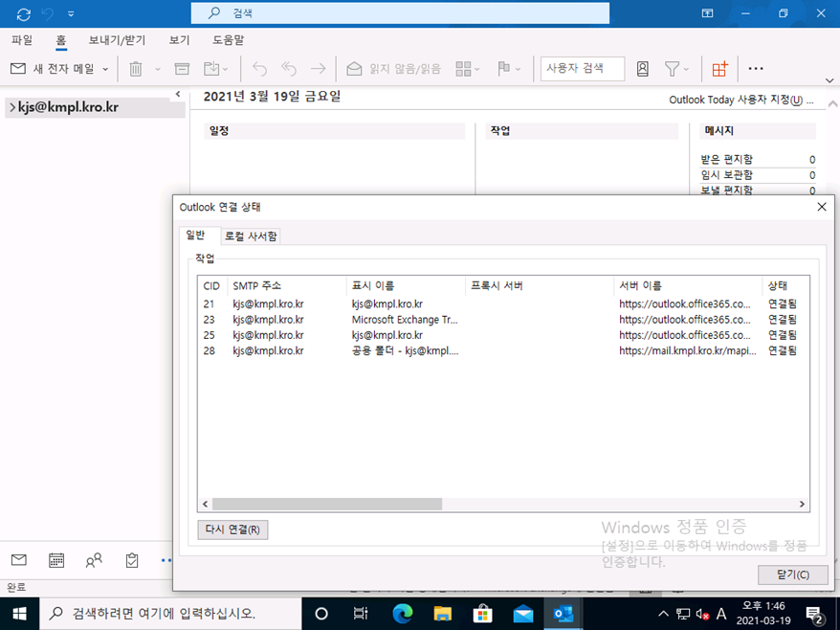Open the Calendar view icon
Image resolution: width=840 pixels, height=630 pixels.
[56, 560]
